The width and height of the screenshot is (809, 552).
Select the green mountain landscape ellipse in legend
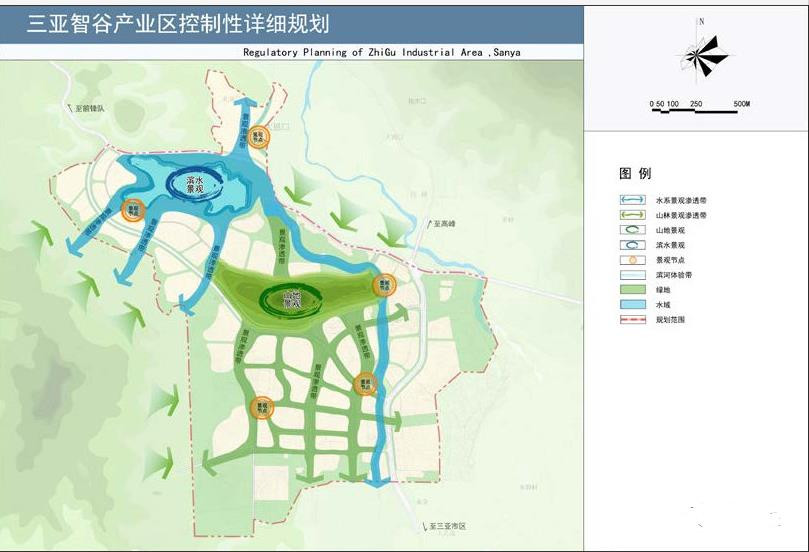(x=634, y=230)
